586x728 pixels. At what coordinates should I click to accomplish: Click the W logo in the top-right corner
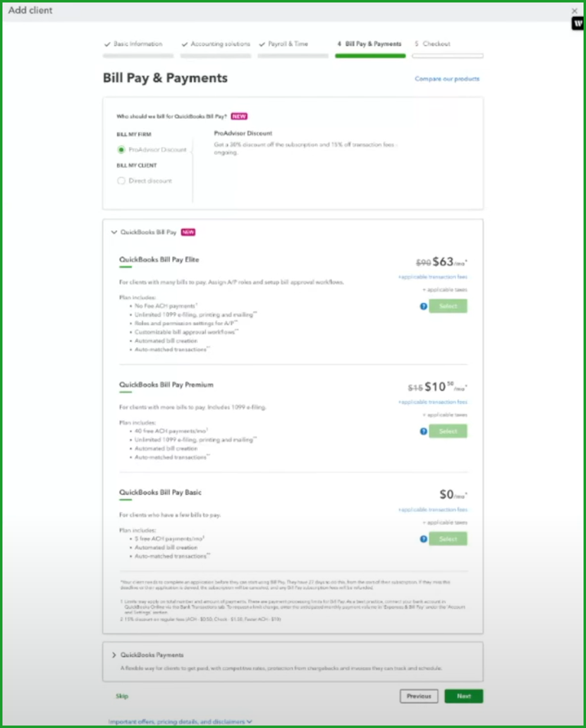point(577,23)
